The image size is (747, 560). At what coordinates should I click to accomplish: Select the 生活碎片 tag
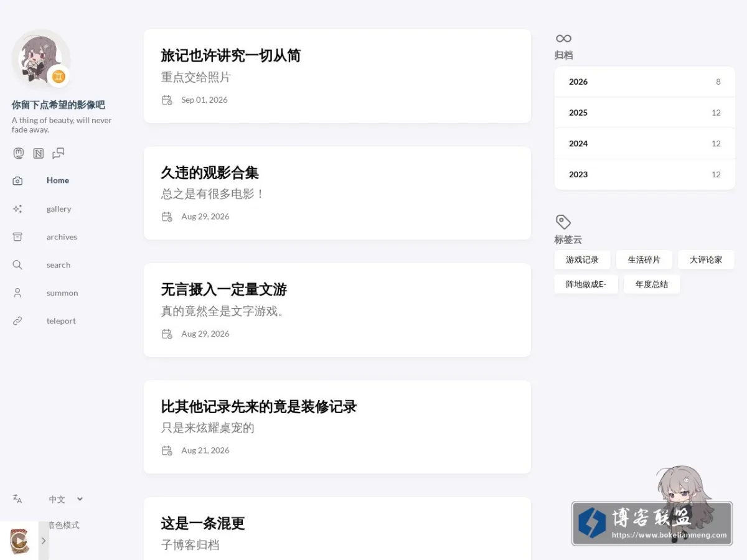(644, 259)
